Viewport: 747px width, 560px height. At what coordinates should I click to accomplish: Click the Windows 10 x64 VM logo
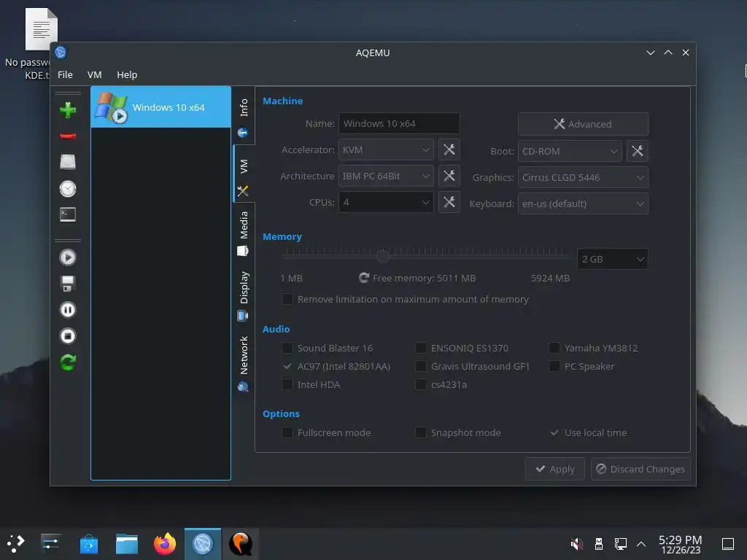tap(111, 107)
